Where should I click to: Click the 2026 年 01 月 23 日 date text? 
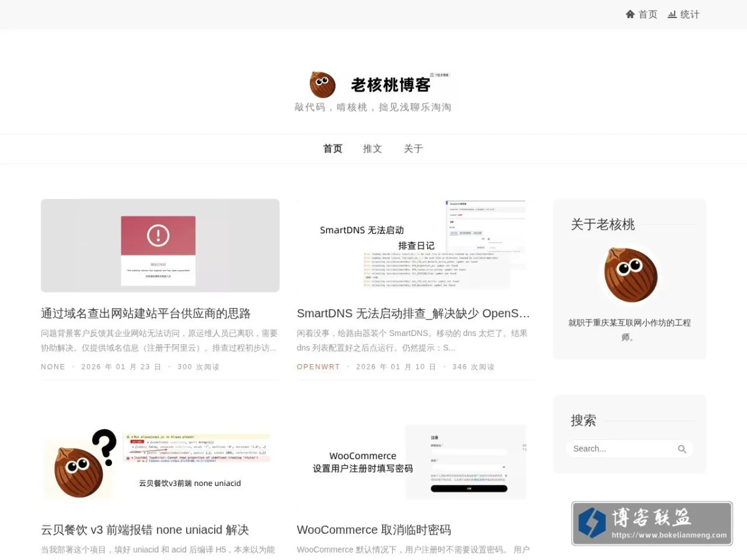pyautogui.click(x=121, y=367)
